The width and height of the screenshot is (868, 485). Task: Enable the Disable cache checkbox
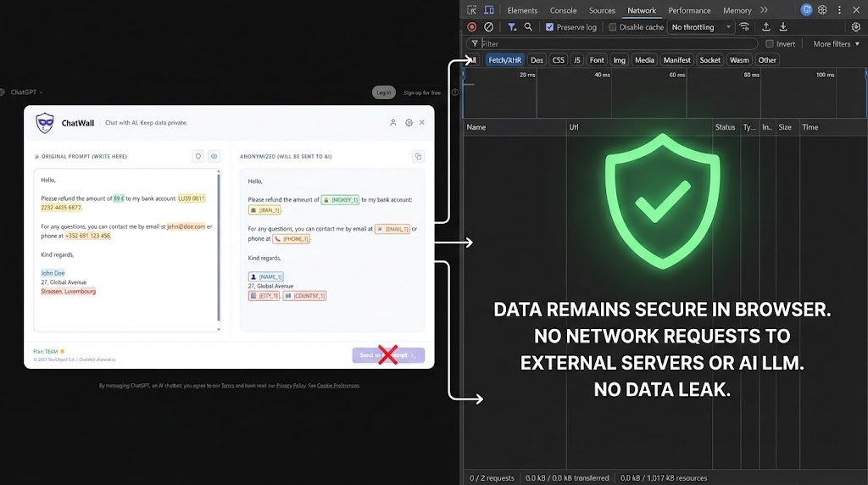coord(613,27)
